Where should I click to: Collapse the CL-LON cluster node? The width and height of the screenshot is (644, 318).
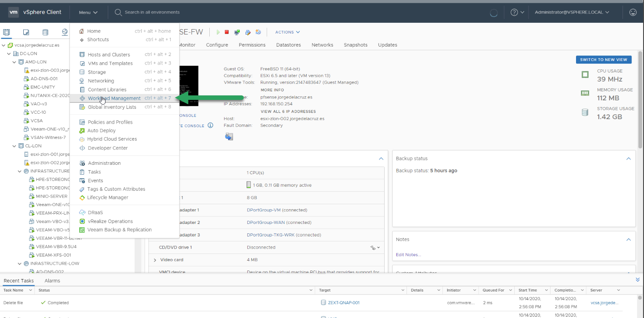coord(14,146)
